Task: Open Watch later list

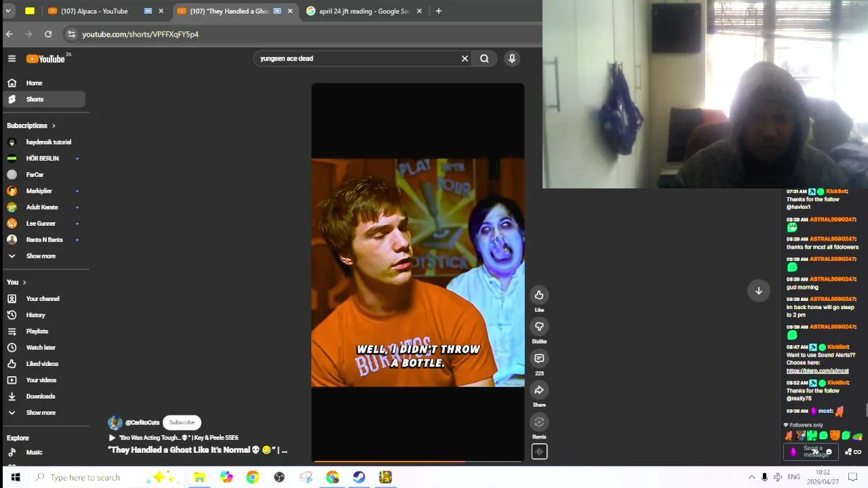Action: 43,348
